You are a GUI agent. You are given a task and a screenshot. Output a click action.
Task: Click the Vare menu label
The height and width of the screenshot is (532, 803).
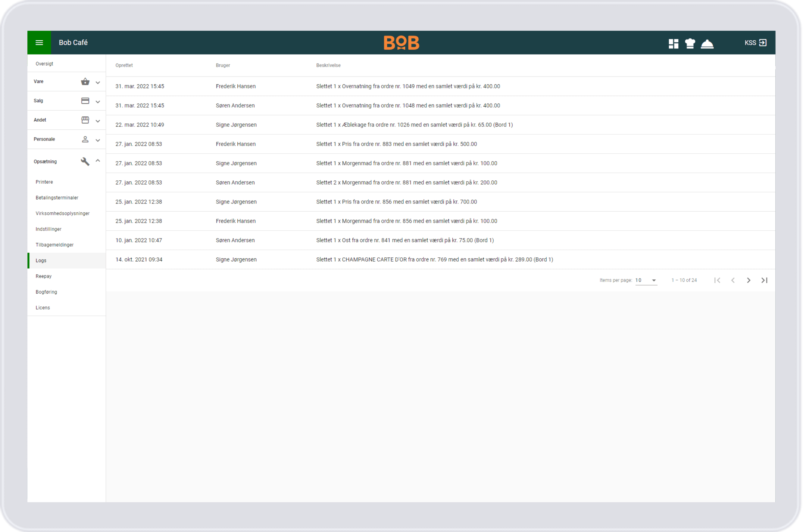pyautogui.click(x=39, y=81)
